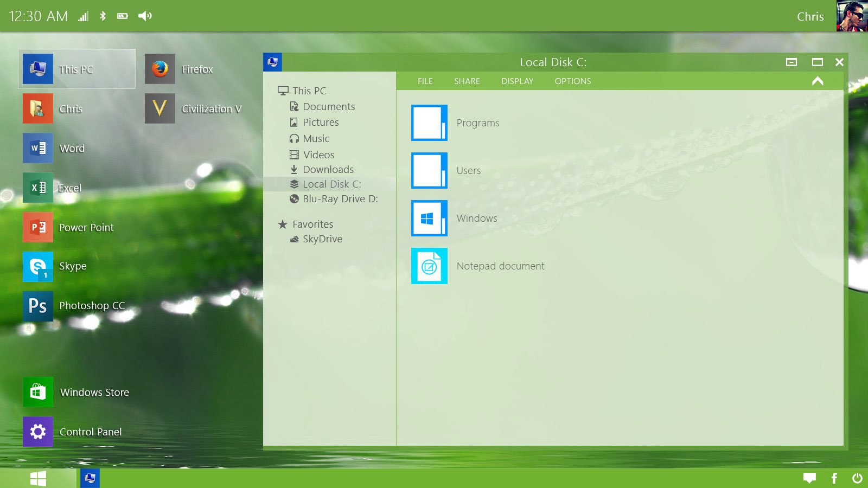The image size is (868, 488).
Task: Select Videos in the sidebar
Action: pyautogui.click(x=312, y=155)
